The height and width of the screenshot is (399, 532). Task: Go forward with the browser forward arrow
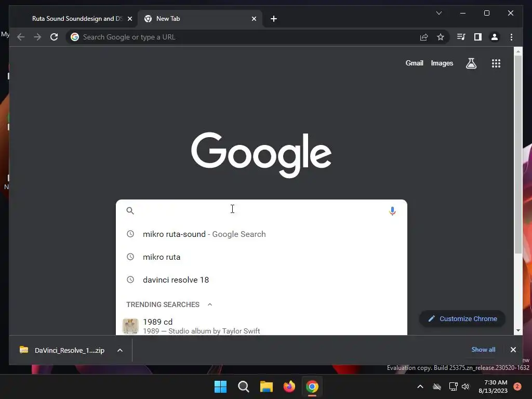coord(37,37)
